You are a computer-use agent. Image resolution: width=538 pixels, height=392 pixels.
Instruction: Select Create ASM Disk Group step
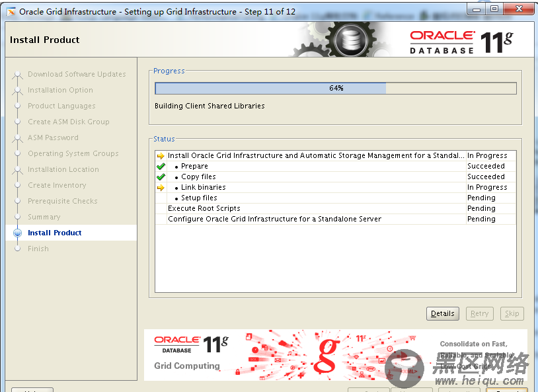tap(69, 122)
